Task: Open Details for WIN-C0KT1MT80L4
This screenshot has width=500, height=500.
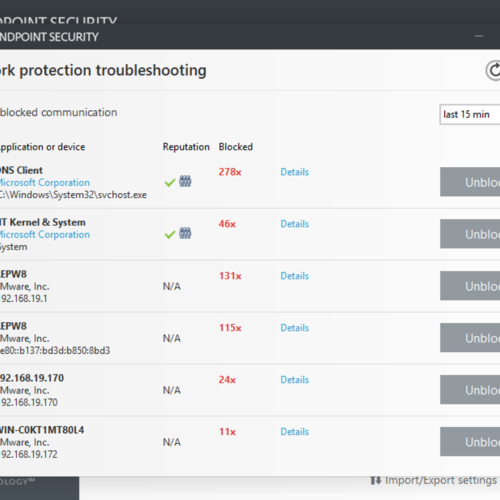Action: (295, 432)
